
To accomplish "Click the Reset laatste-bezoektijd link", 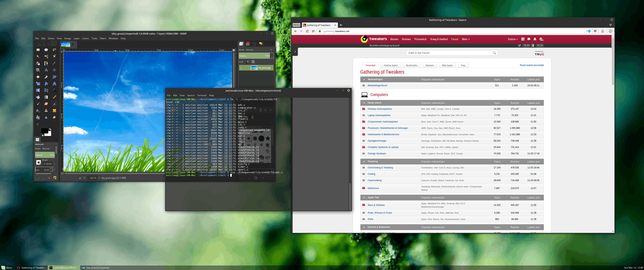I will (x=531, y=65).
